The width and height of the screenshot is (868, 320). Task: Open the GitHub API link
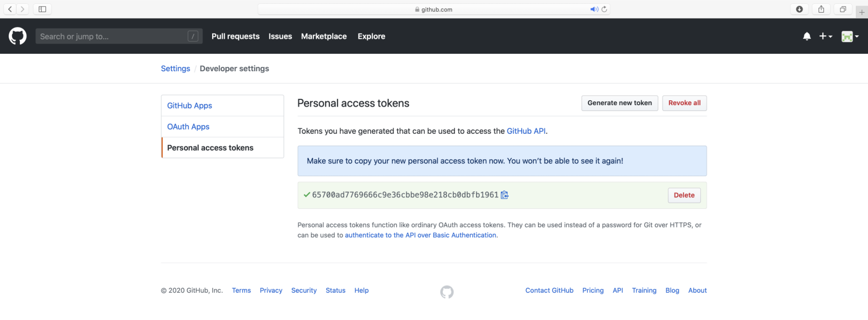coord(526,131)
